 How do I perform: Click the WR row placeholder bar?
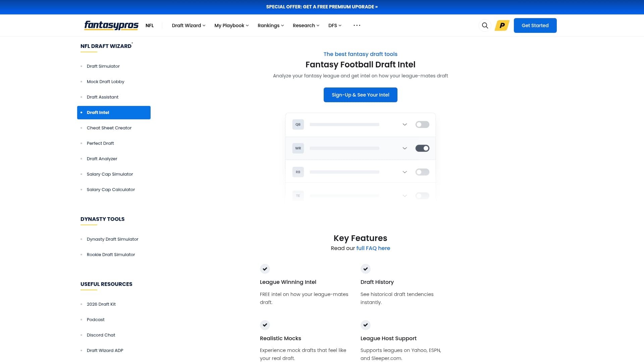coord(344,148)
